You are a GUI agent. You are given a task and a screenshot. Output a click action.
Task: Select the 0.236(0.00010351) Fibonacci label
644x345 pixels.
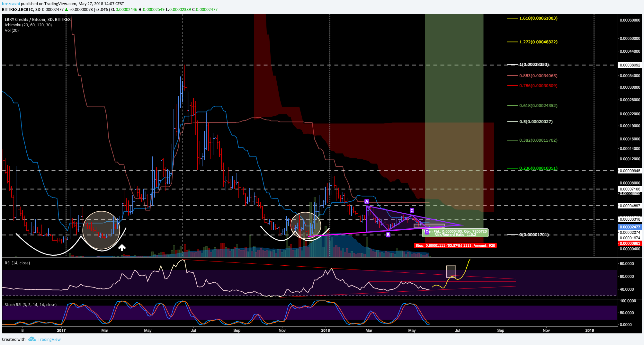click(x=538, y=168)
